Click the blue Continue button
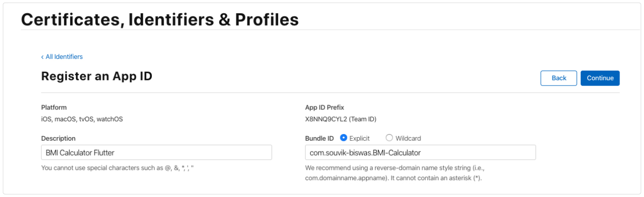The image size is (644, 197). click(600, 78)
